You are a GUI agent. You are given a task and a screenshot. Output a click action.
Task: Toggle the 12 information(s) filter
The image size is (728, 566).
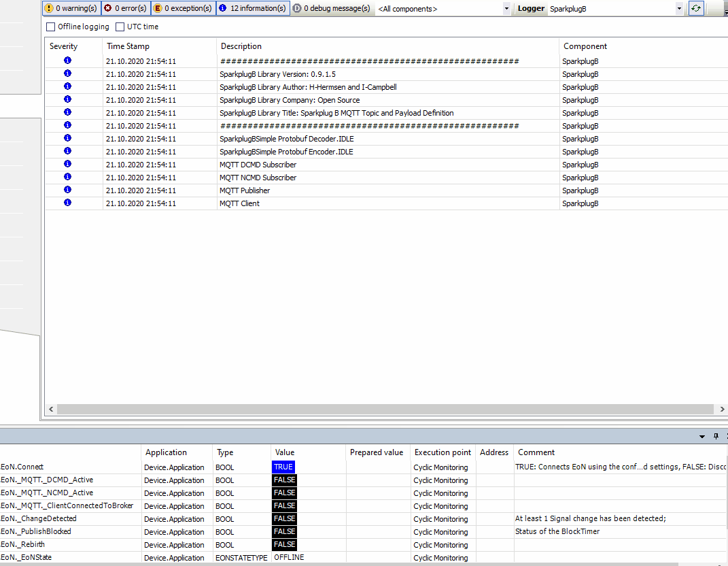click(x=253, y=8)
